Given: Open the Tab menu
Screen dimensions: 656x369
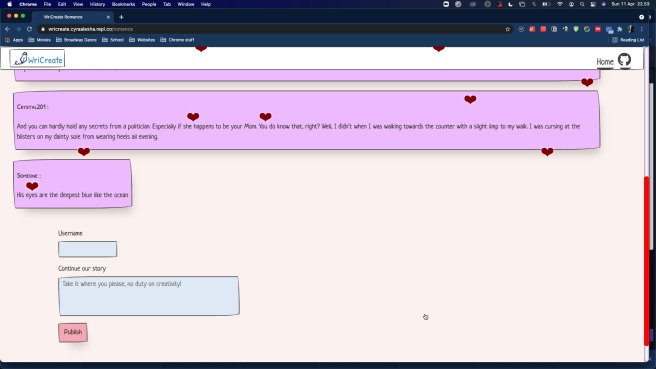Looking at the screenshot, I should (167, 4).
